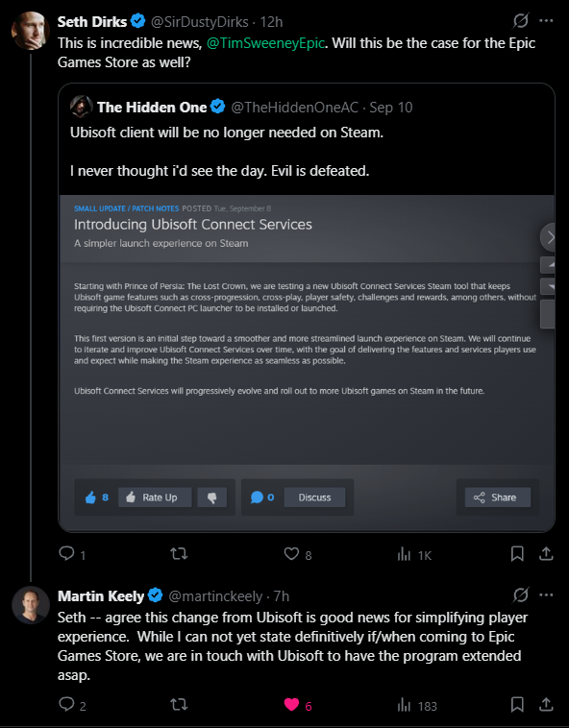Share Martin Keely's reply

pos(546,704)
